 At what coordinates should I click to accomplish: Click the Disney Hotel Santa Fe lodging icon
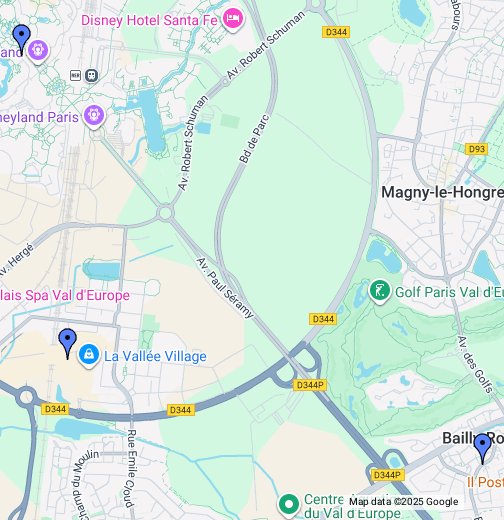point(233,19)
